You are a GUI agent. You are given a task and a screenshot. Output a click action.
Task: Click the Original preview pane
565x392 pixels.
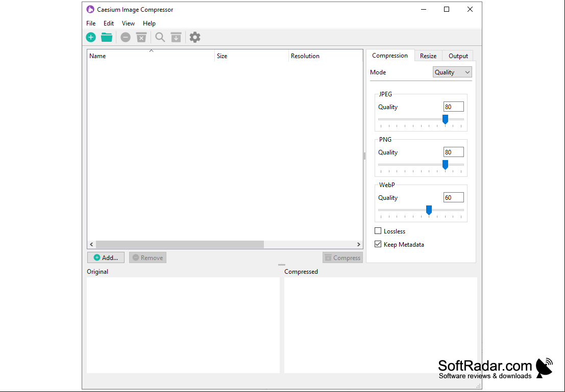point(183,325)
